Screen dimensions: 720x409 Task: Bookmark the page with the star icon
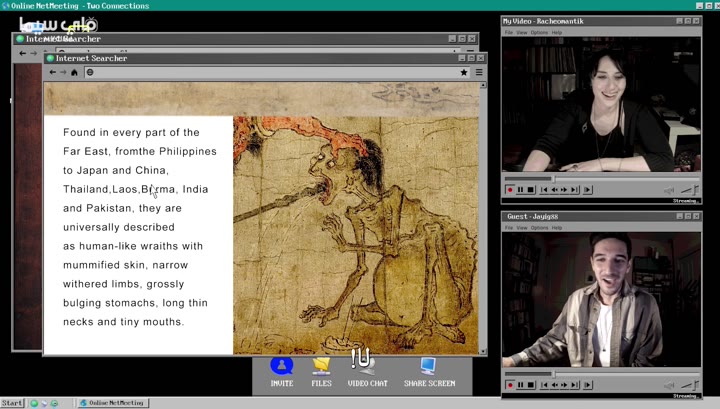[464, 73]
